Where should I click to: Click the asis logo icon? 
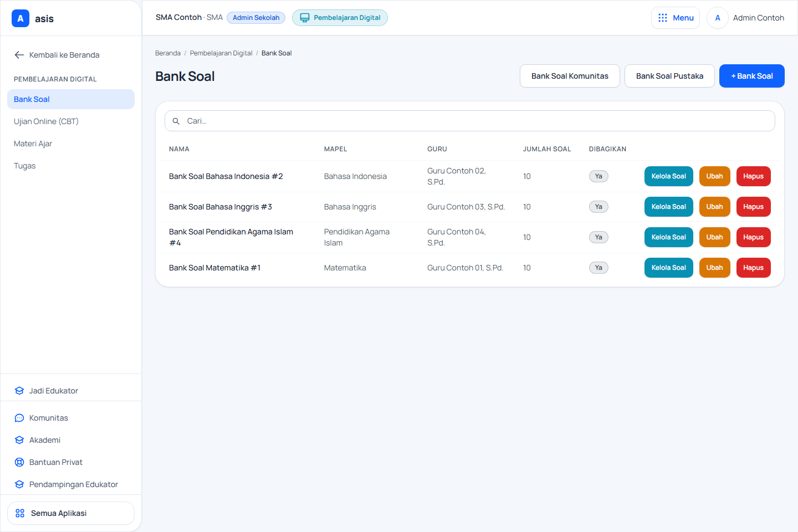(21, 18)
